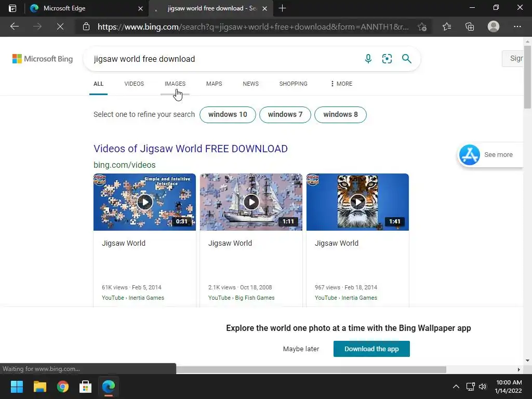This screenshot has width=532, height=399.
Task: Click the vertical scrollbar thumb
Action: pyautogui.click(x=527, y=77)
